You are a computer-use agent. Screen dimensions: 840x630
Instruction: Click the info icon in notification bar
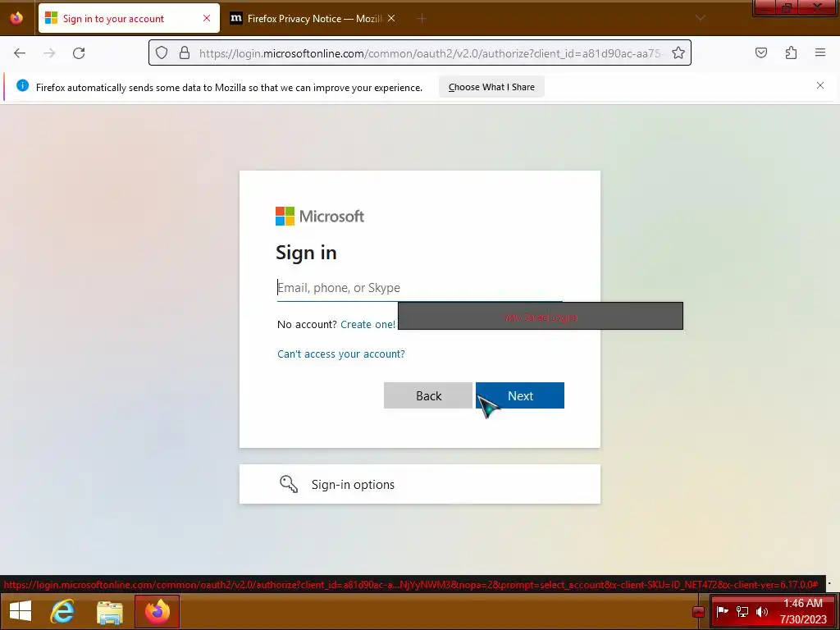tap(22, 85)
